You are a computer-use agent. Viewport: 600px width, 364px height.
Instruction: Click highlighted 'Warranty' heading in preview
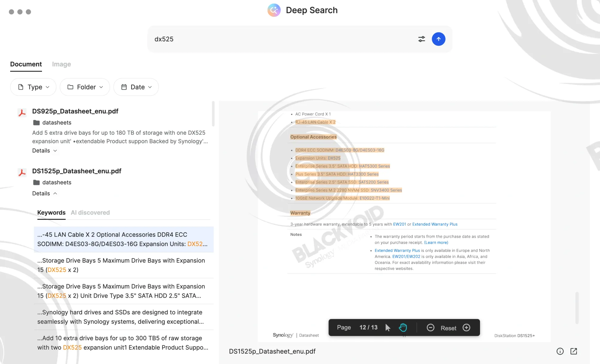[x=300, y=213]
